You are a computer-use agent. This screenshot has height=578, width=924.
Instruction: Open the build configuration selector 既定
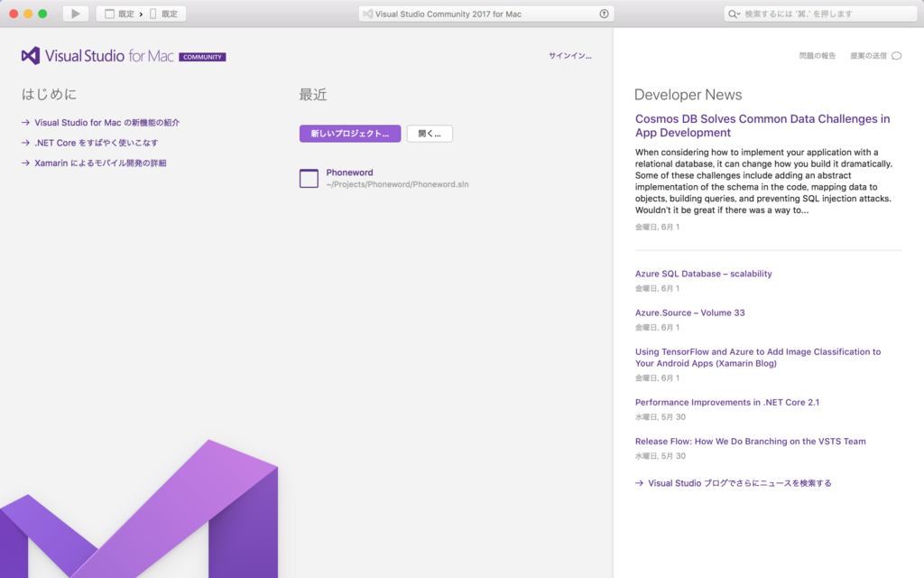[x=120, y=14]
